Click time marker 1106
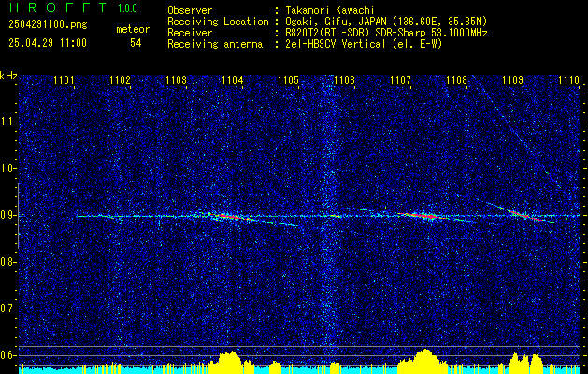 pos(344,80)
